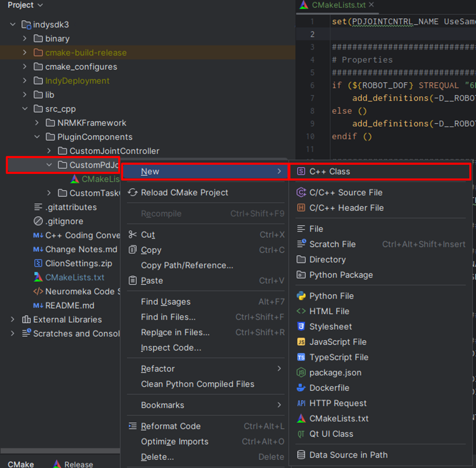Click the Release CMake profile tab
Viewport: 476px width, 468px height.
pos(74,464)
